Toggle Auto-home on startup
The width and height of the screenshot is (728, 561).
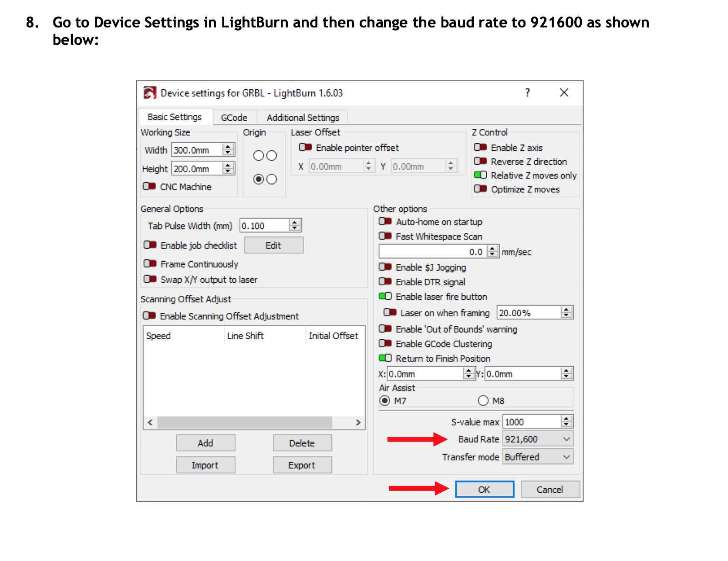pyautogui.click(x=385, y=221)
